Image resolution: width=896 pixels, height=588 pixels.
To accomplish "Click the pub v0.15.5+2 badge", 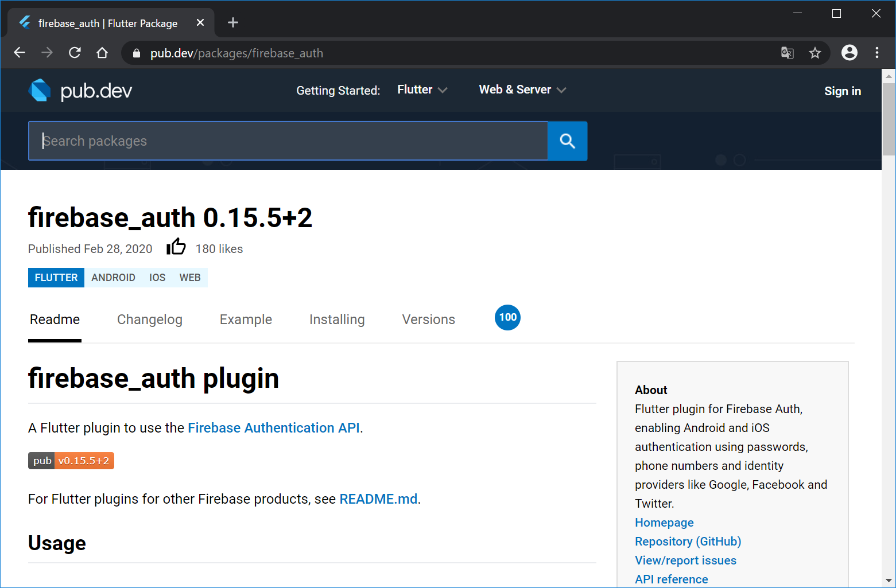I will 71,461.
